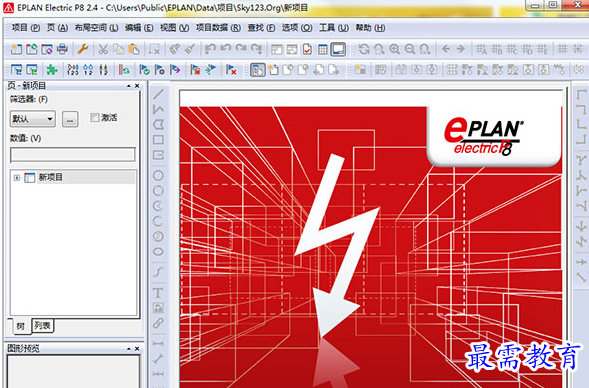The height and width of the screenshot is (388, 589).
Task: Click the 数值 input field
Action: tap(72, 155)
